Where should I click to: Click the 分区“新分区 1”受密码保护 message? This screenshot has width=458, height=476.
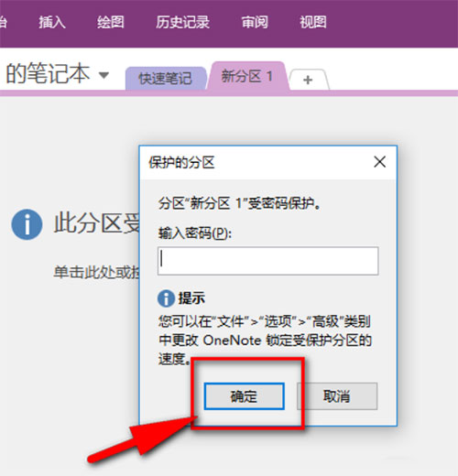(x=239, y=203)
